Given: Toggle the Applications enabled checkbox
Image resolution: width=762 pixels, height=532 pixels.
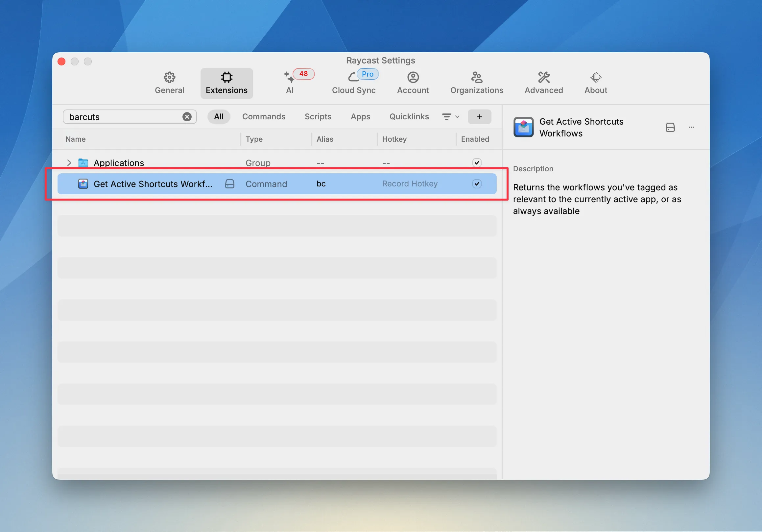Looking at the screenshot, I should 477,163.
